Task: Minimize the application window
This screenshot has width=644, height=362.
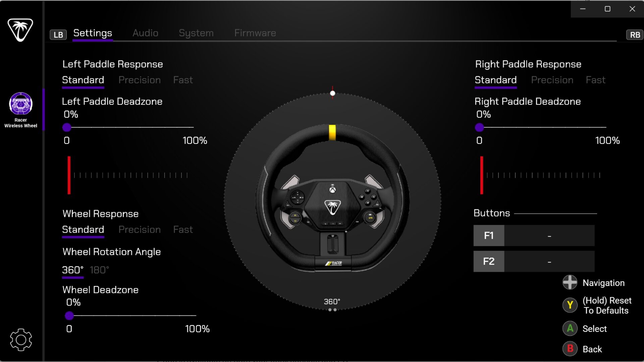Action: (583, 9)
